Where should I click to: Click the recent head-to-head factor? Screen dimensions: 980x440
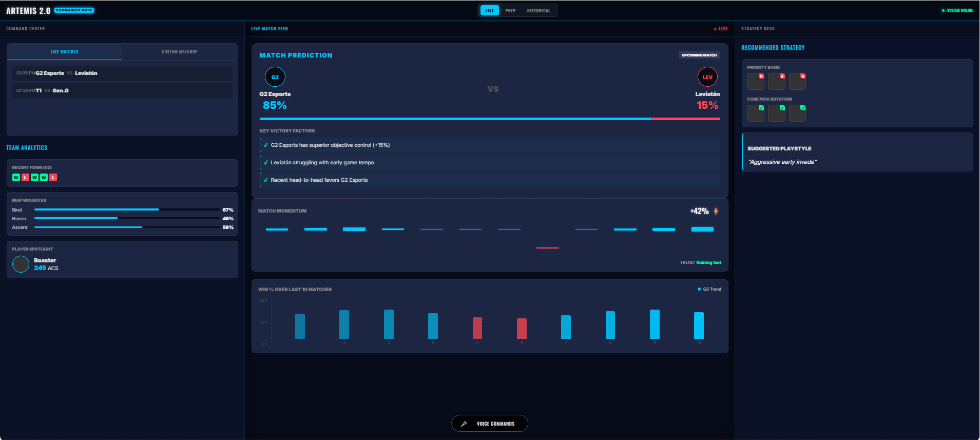click(490, 180)
